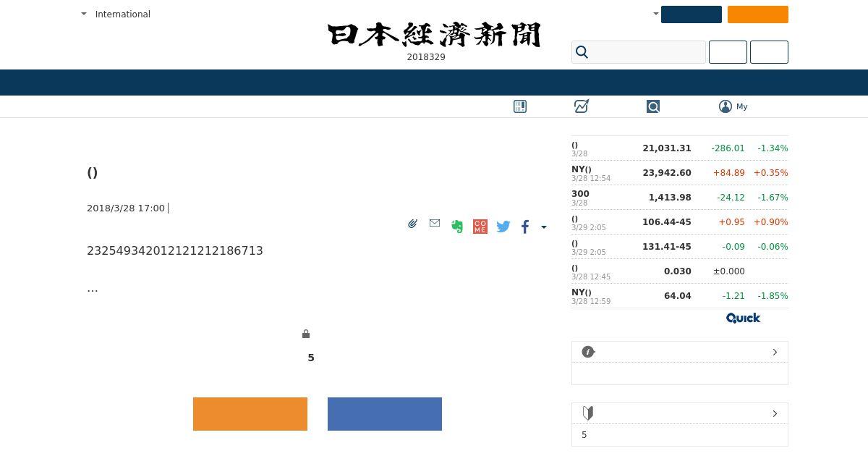Click the red COMEMO share icon

pos(480,227)
